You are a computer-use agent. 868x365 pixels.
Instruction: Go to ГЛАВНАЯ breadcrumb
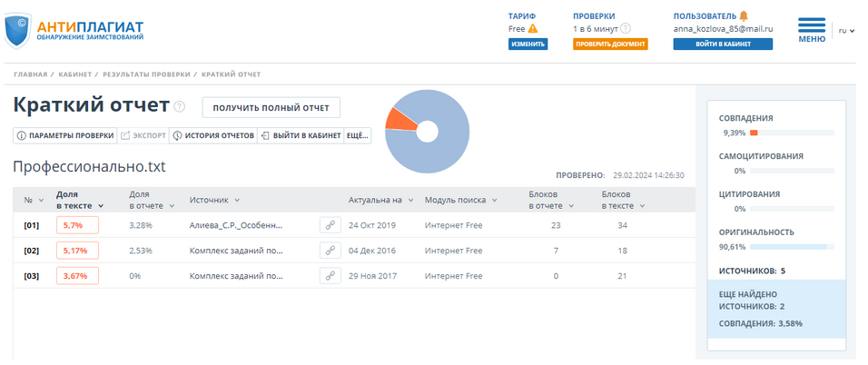(31, 74)
